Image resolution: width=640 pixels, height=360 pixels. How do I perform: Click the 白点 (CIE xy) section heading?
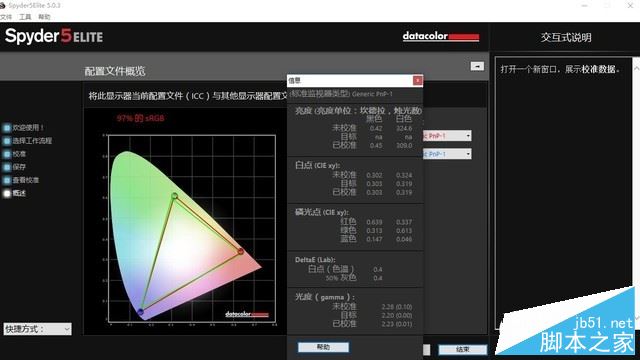(318, 165)
